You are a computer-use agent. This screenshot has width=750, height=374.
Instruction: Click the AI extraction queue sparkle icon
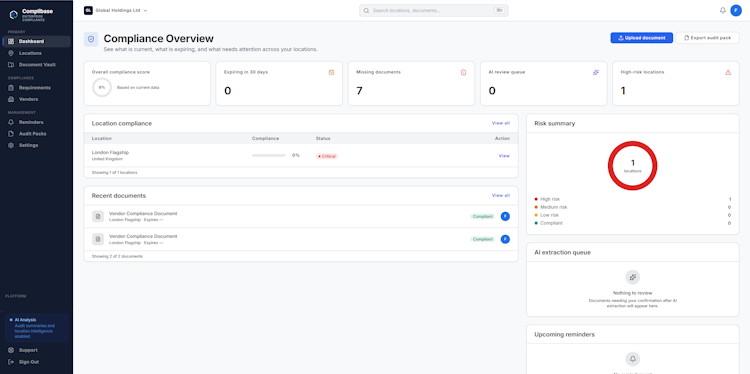point(632,277)
